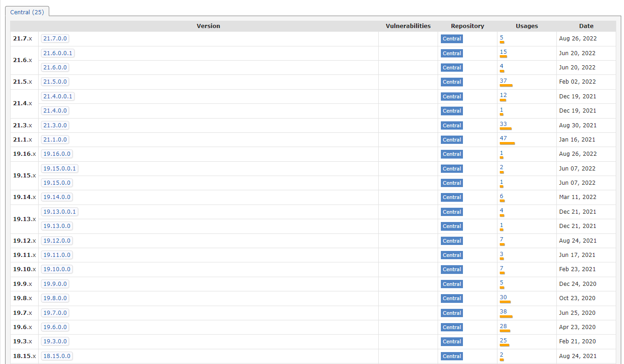The width and height of the screenshot is (624, 364).
Task: Open version 19.10.0.0 link
Action: [57, 269]
